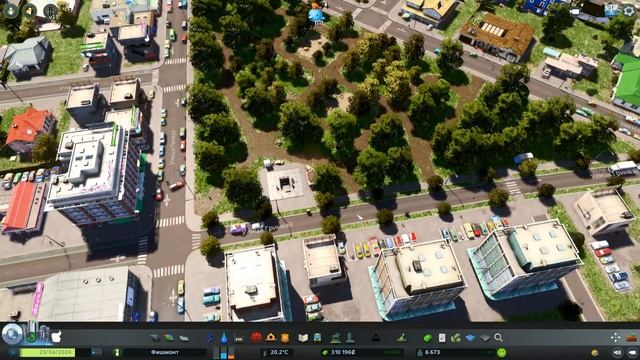Open the Fire Department menu
Viewport: 640px width, 360px height.
pos(271,337)
